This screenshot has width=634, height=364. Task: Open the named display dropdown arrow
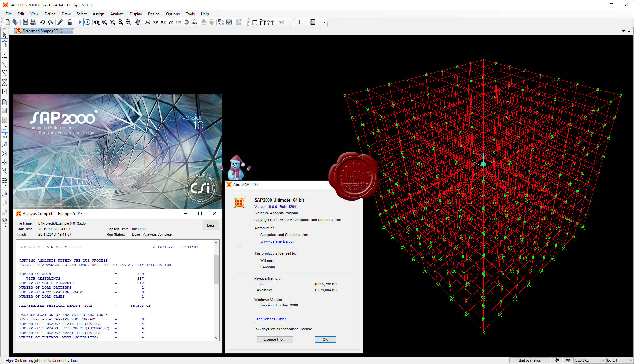point(289,22)
